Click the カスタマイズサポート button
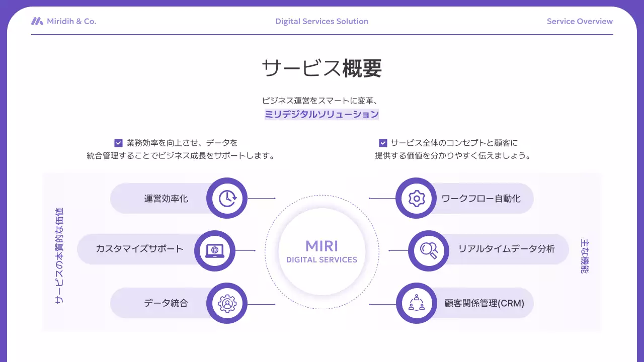644x362 pixels. click(x=138, y=249)
